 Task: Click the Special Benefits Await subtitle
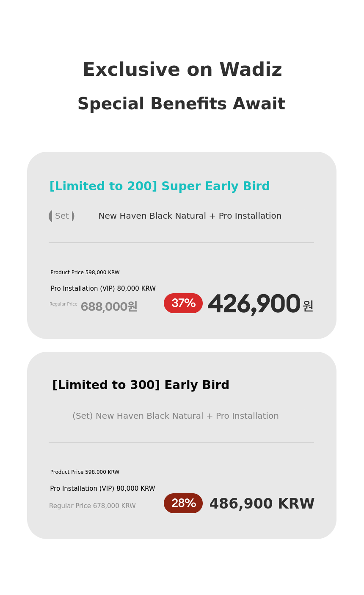[x=181, y=104]
